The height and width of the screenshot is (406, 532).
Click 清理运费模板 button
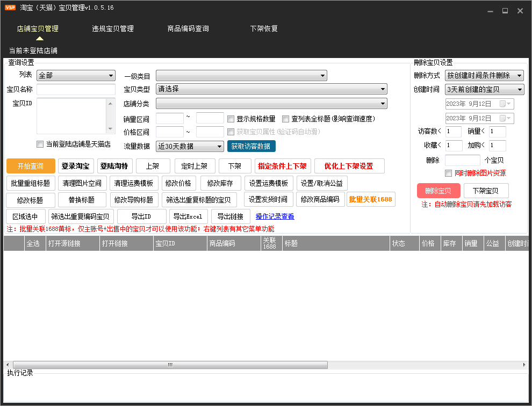pyautogui.click(x=134, y=183)
